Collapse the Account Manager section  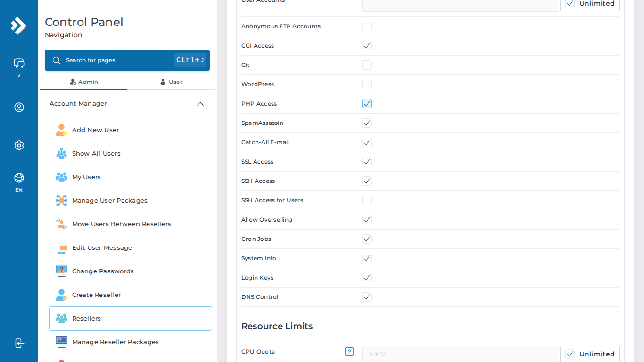pyautogui.click(x=200, y=104)
